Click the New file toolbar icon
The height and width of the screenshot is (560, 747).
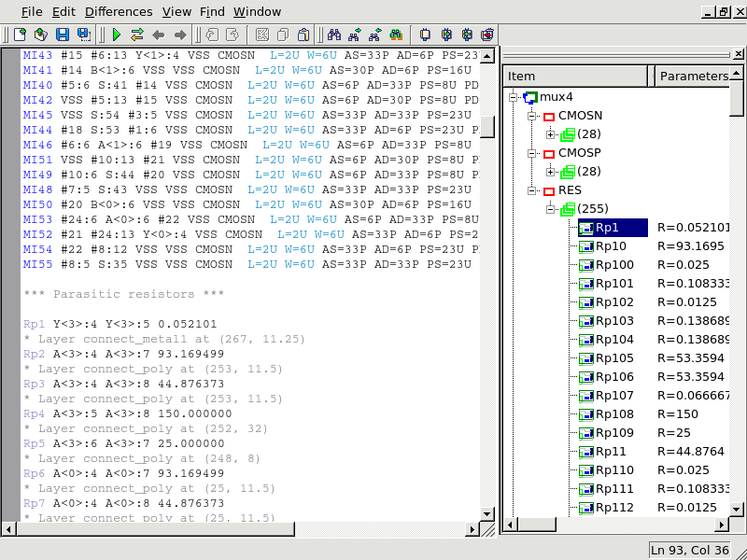point(21,35)
